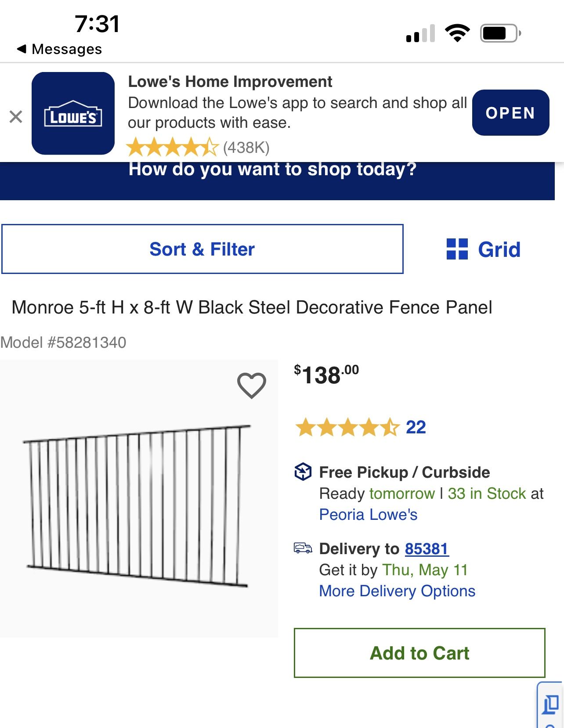Screen dimensions: 564x728
Task: Dismiss the Lowe's app banner with X
Action: [16, 117]
